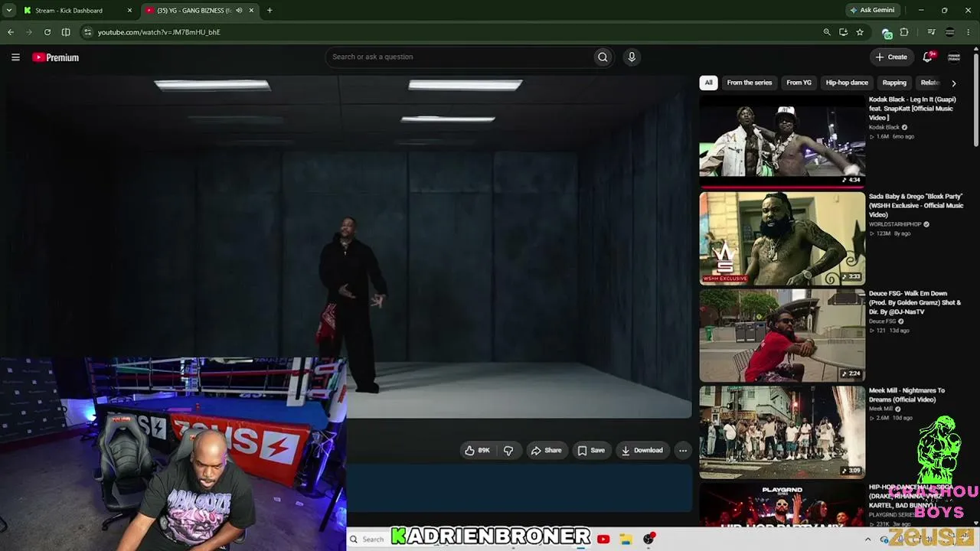980x551 pixels.
Task: Open Deuce FSG Walk Em Down thumbnail
Action: coord(782,335)
